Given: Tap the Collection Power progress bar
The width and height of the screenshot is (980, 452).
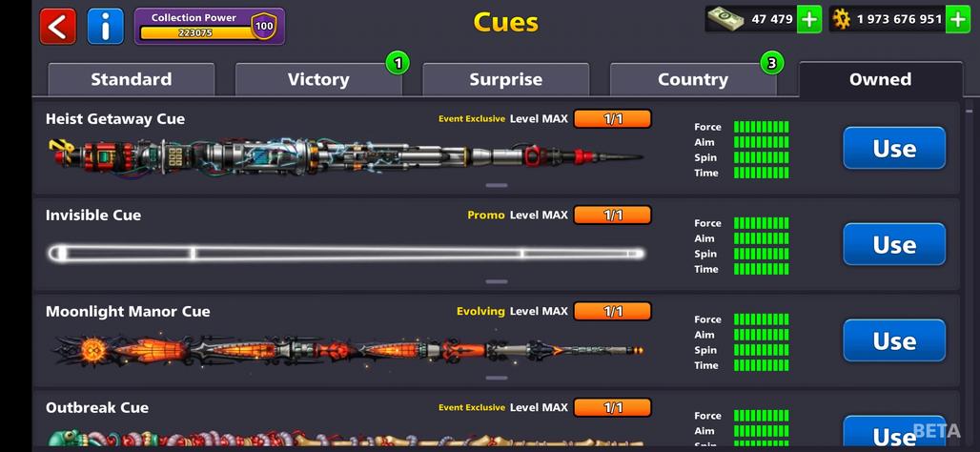Looking at the screenshot, I should 196,33.
